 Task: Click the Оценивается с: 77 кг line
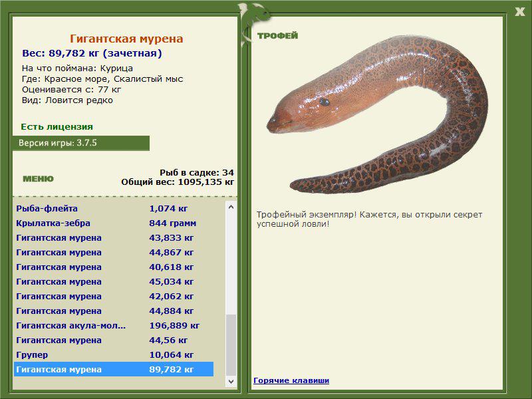72,90
